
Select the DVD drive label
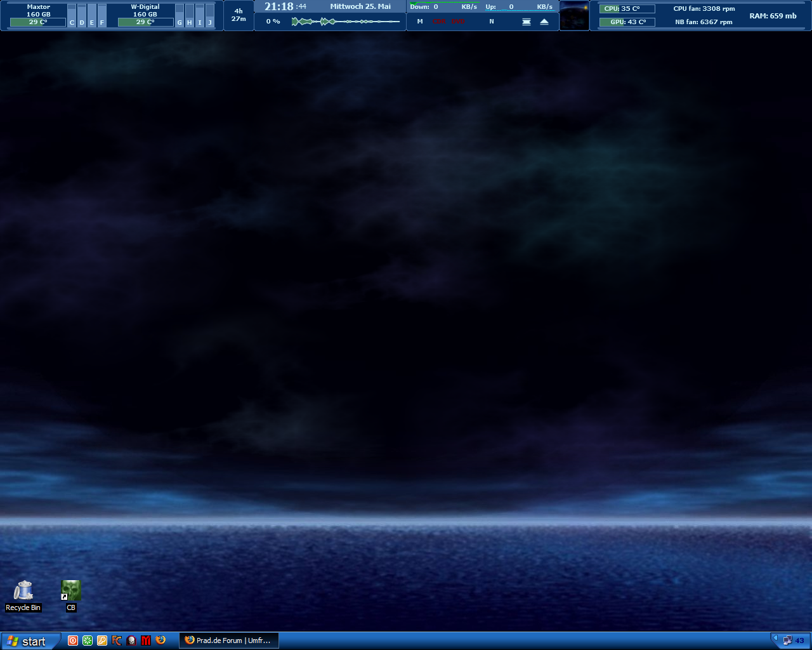tap(458, 22)
